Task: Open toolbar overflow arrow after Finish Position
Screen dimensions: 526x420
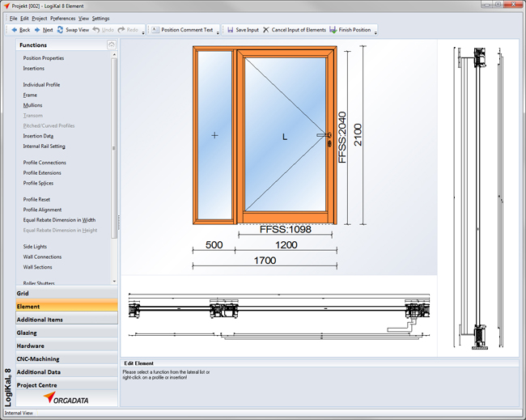Action: (x=375, y=32)
